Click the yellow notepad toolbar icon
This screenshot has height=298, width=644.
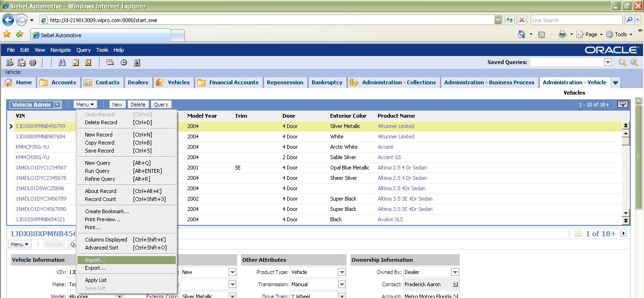(88, 62)
